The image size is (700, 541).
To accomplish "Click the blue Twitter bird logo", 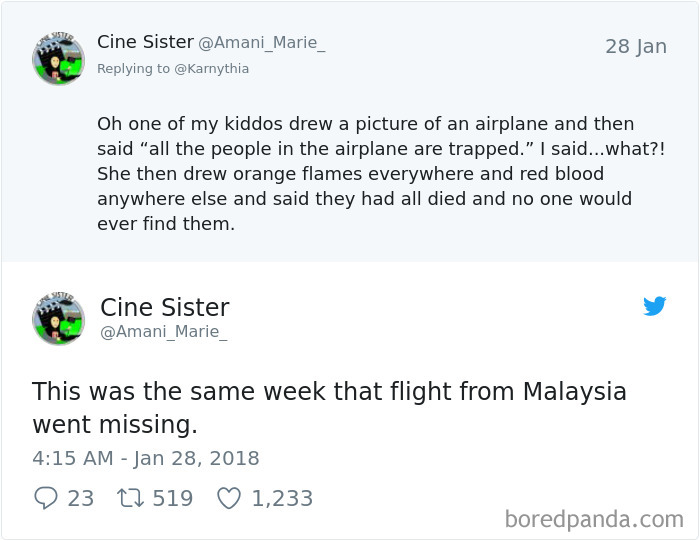I will click(x=655, y=306).
